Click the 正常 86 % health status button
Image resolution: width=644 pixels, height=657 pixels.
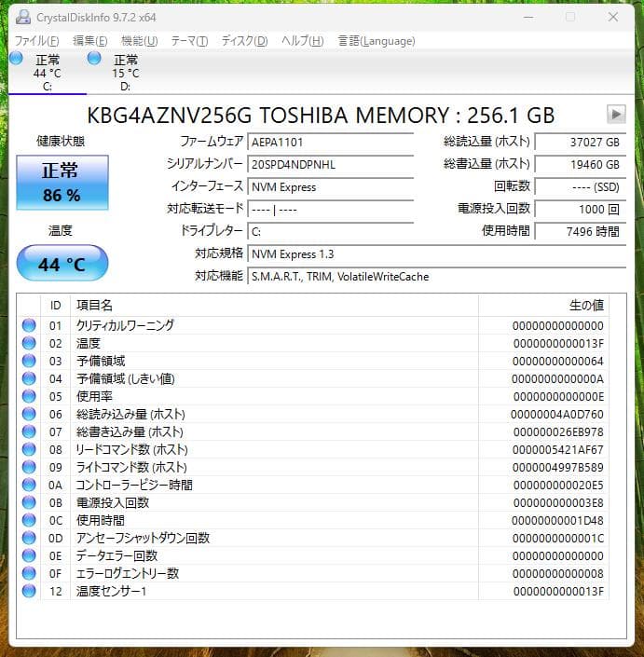[62, 183]
